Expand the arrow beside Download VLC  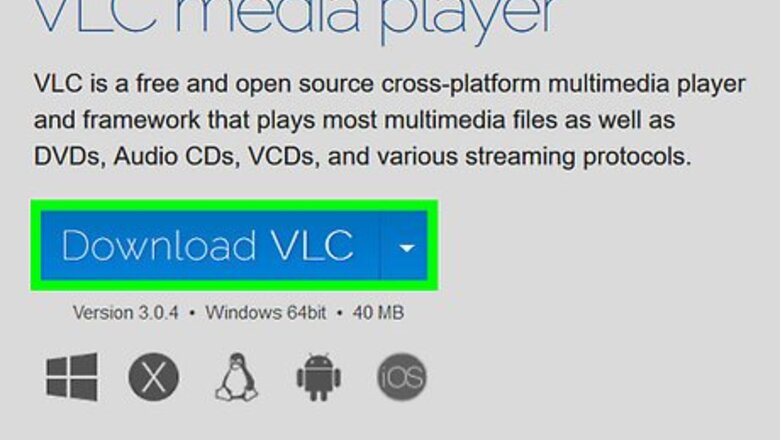click(x=405, y=246)
